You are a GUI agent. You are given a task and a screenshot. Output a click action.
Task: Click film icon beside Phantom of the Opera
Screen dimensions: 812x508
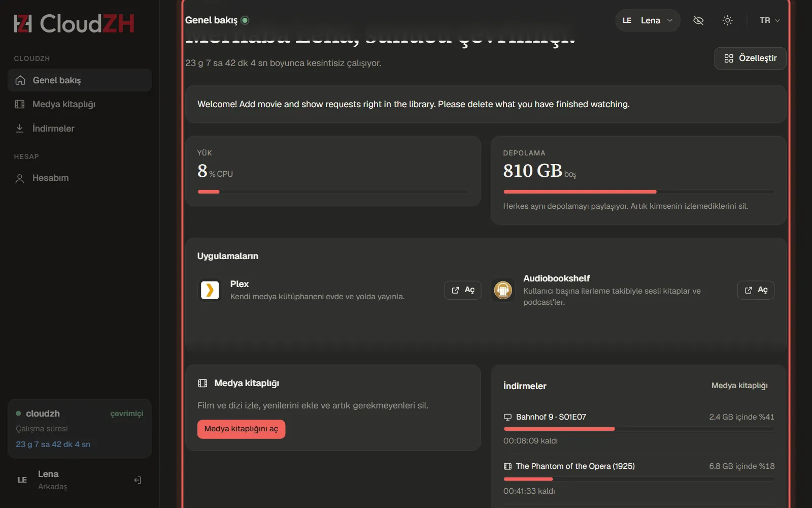(507, 466)
